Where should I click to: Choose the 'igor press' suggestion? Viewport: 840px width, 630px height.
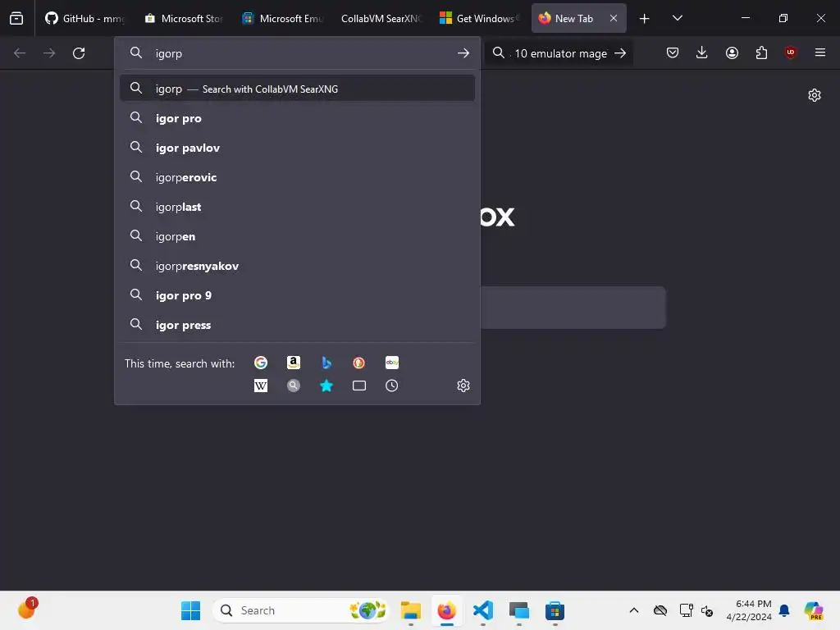(x=297, y=325)
